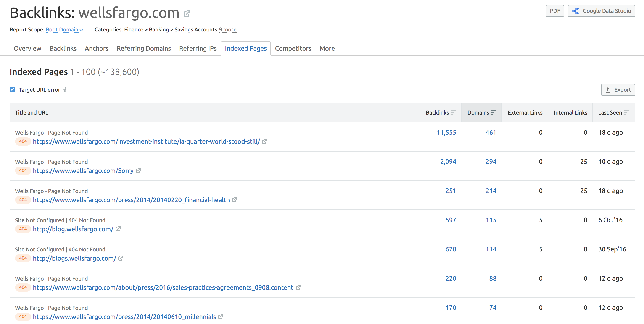The image size is (644, 324).
Task: Open external link icon for ia-quarter-world-stood-still URL
Action: coord(265,141)
